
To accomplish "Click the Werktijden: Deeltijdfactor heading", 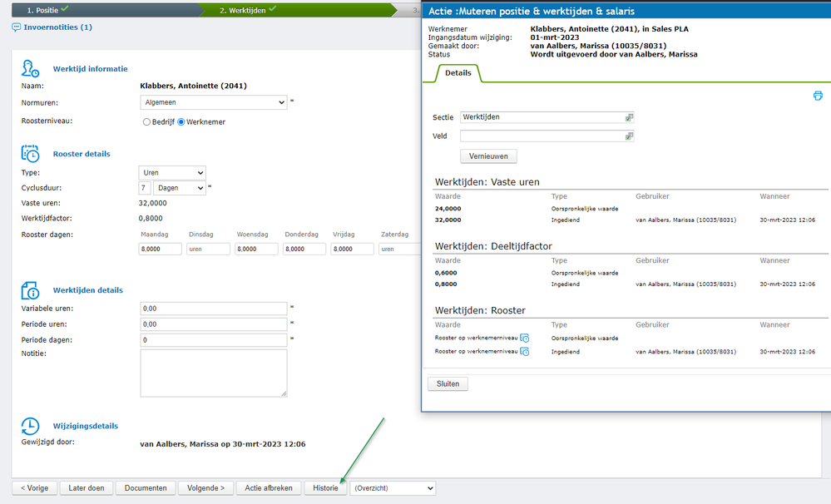I will (x=493, y=246).
